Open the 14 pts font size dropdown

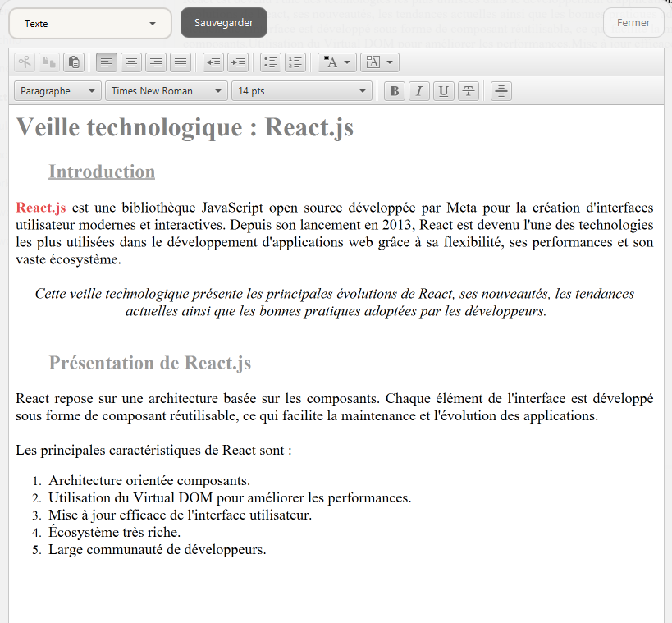pos(302,91)
